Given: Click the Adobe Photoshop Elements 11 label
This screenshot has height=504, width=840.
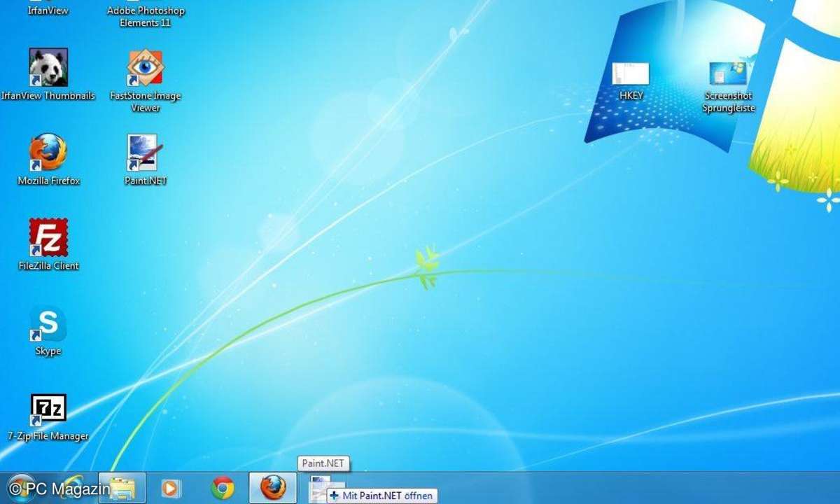Looking at the screenshot, I should click(146, 17).
